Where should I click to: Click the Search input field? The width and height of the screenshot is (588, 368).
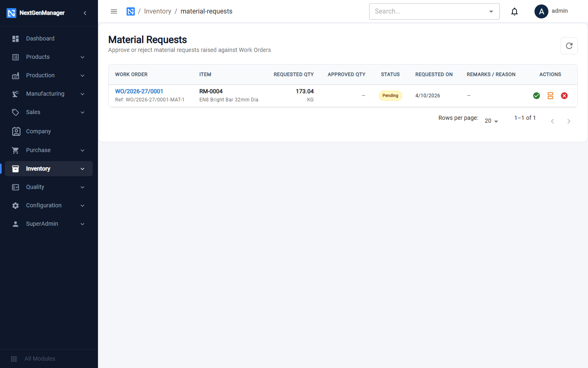(429, 11)
